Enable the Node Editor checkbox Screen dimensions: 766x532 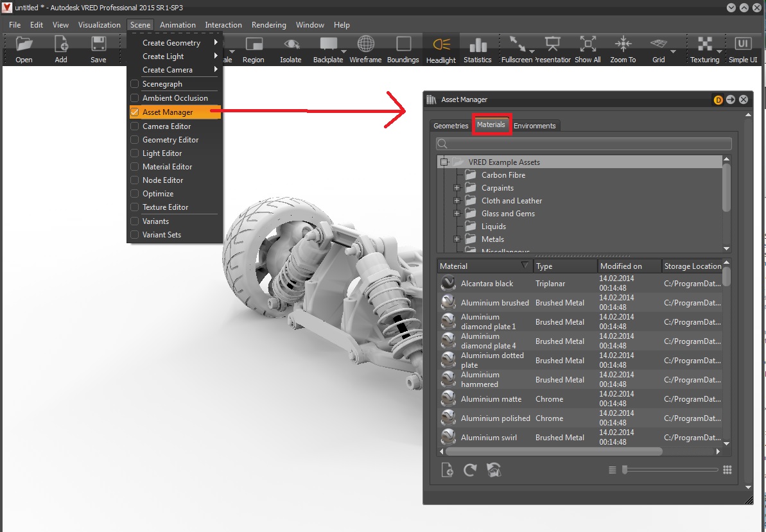coord(135,180)
